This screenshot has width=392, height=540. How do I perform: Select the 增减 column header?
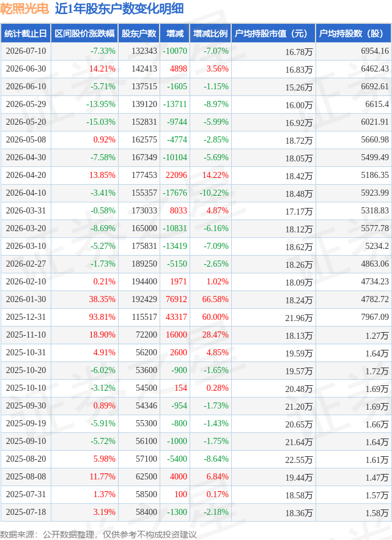coord(175,34)
